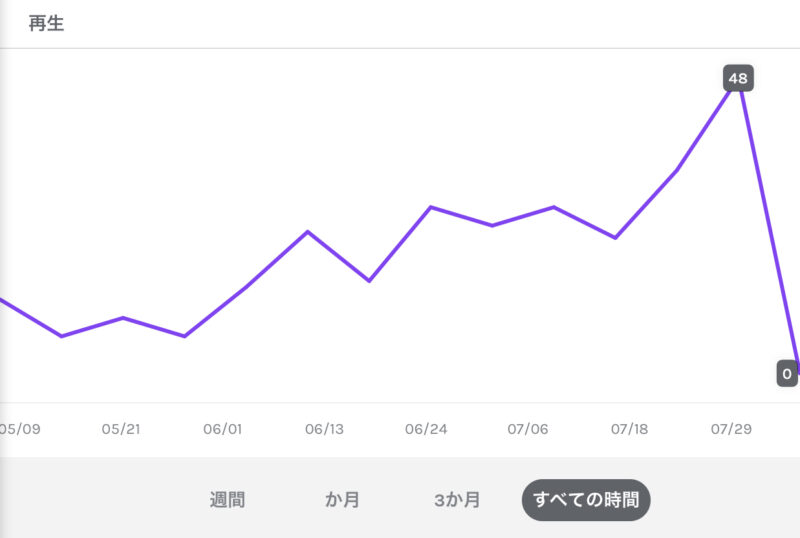The image size is (800, 538).
Task: Click the line data point above 06/24
Action: pyautogui.click(x=431, y=207)
